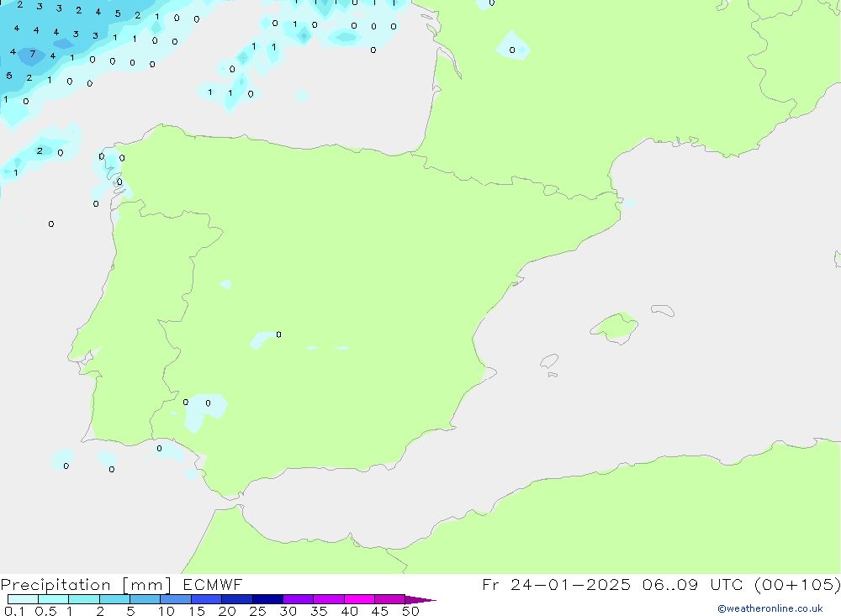The width and height of the screenshot is (841, 616).
Task: Click the value 5 marker in top row
Action: [x=118, y=13]
